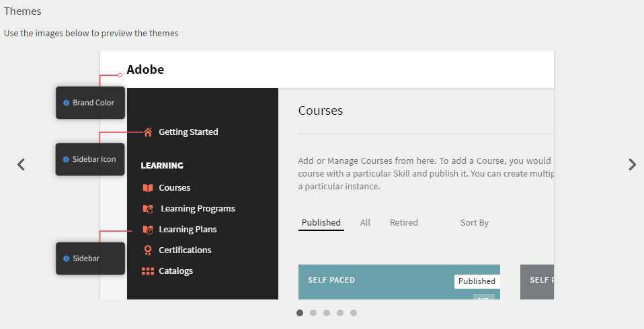This screenshot has height=329, width=644.
Task: Select the first carousel dot
Action: pos(300,313)
